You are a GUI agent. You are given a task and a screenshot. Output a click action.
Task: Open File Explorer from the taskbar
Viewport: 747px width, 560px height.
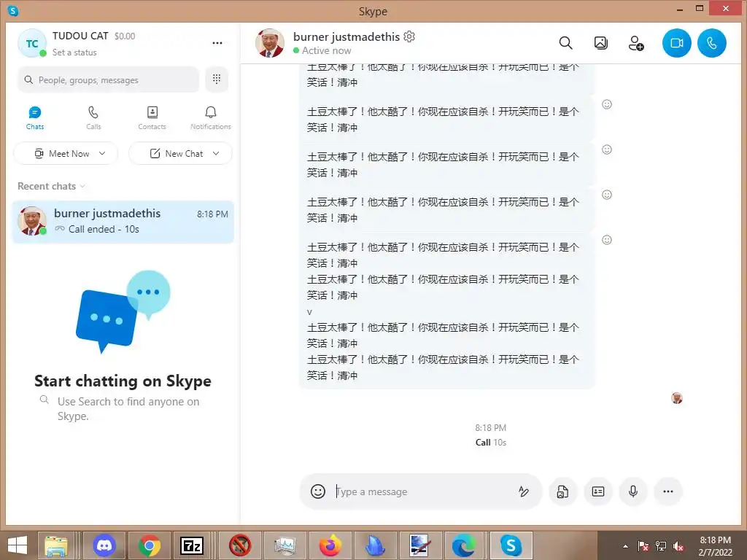click(x=55, y=545)
